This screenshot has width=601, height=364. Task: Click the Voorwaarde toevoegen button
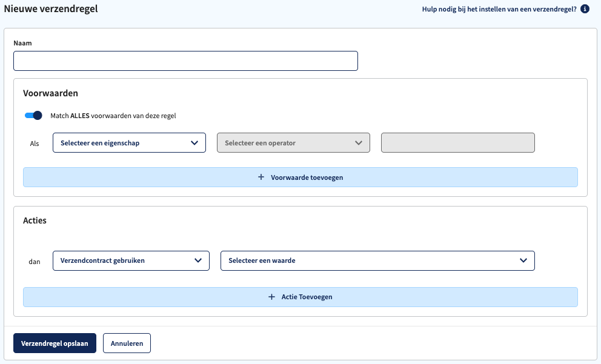(x=300, y=177)
